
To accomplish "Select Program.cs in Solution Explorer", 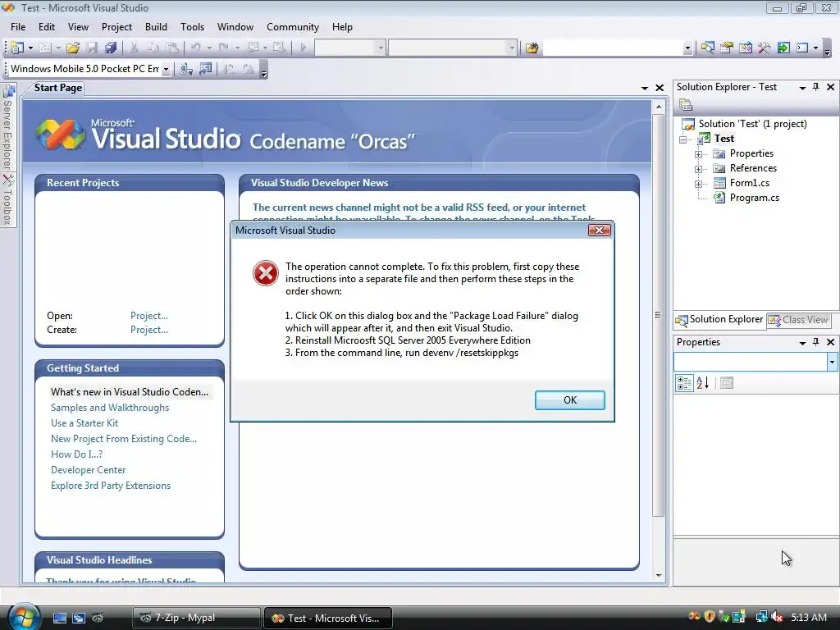I will point(755,198).
